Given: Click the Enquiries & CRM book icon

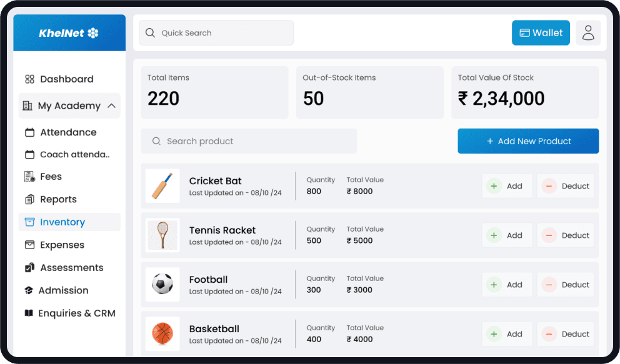Looking at the screenshot, I should [x=29, y=313].
